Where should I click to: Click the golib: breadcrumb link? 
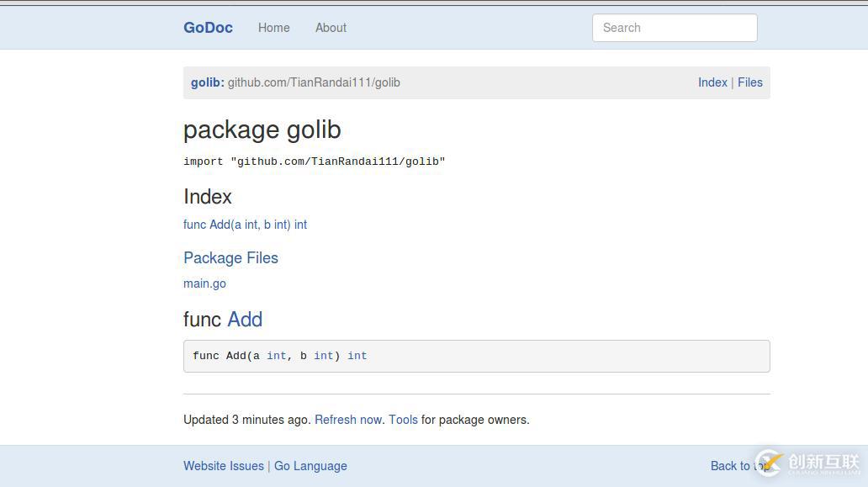[207, 82]
